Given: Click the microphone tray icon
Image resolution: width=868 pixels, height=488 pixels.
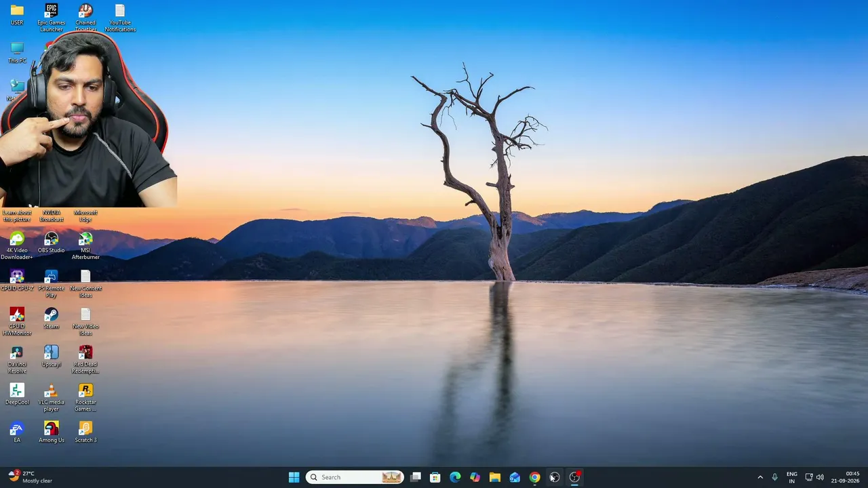Looking at the screenshot, I should [x=774, y=477].
